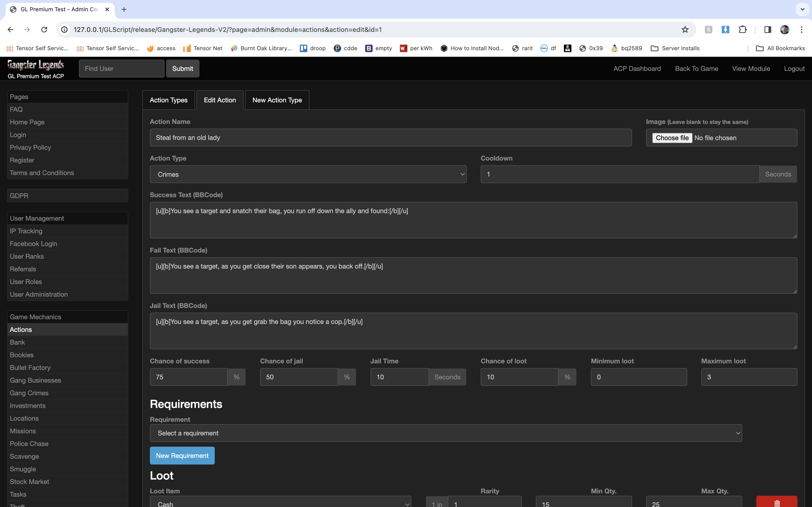Click the downloads extension arrow icon
Image resolution: width=812 pixels, height=507 pixels.
[x=725, y=30]
